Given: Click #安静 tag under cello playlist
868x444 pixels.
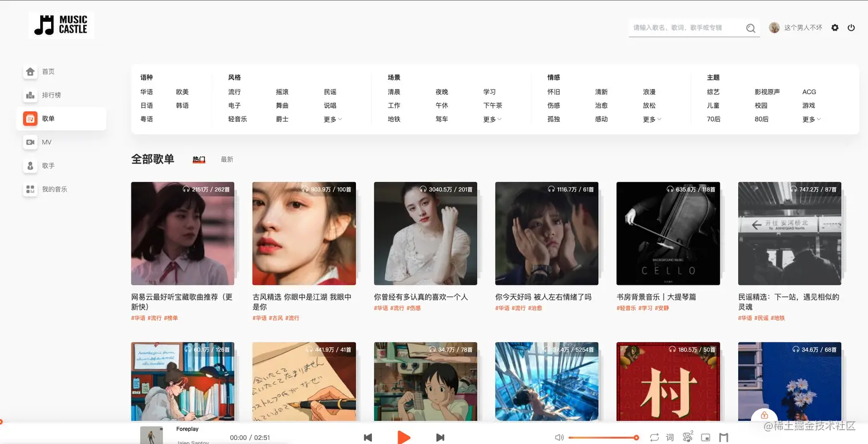Looking at the screenshot, I should [x=662, y=308].
